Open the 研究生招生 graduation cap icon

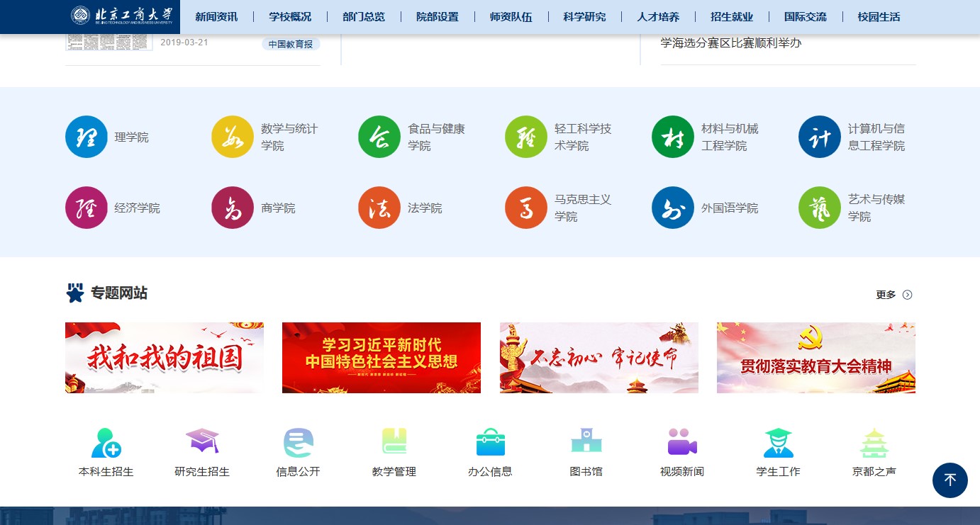tap(202, 442)
